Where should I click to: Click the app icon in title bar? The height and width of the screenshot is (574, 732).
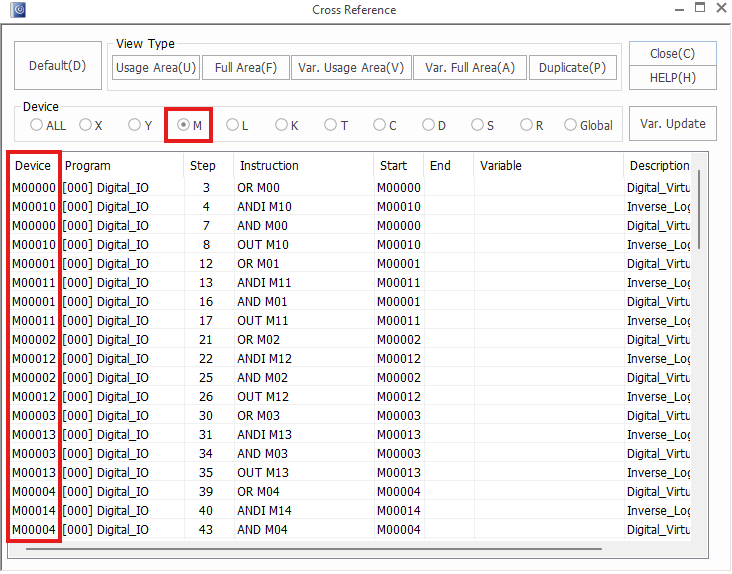17,10
